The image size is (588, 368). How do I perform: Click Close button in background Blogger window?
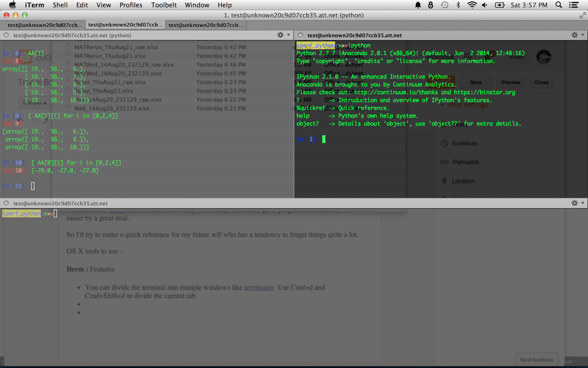pos(541,82)
